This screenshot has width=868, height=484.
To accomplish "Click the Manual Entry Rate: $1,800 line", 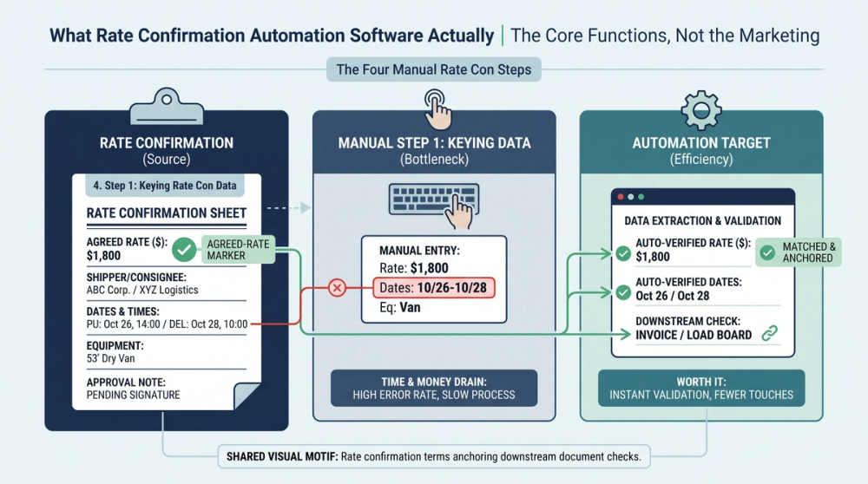I will pos(414,268).
